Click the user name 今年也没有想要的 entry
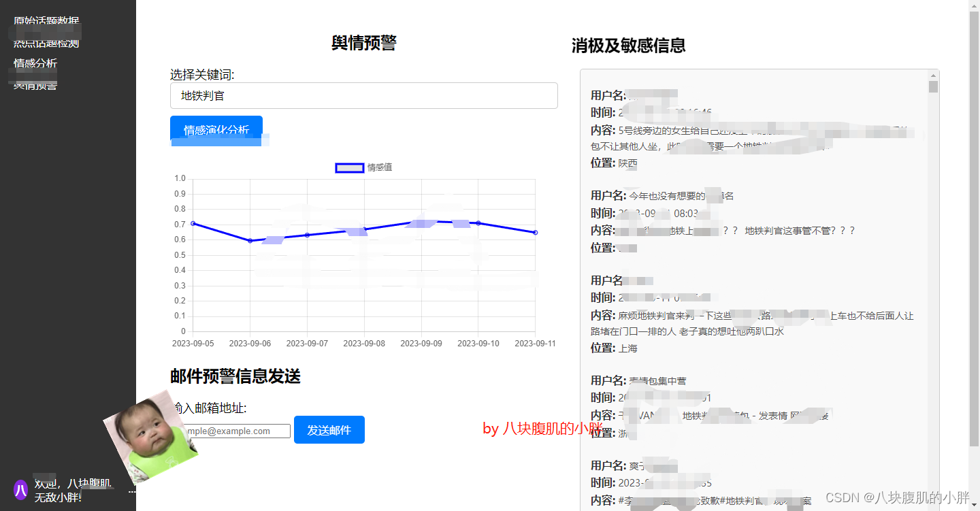Screen dimensions: 980x511 point(662,195)
